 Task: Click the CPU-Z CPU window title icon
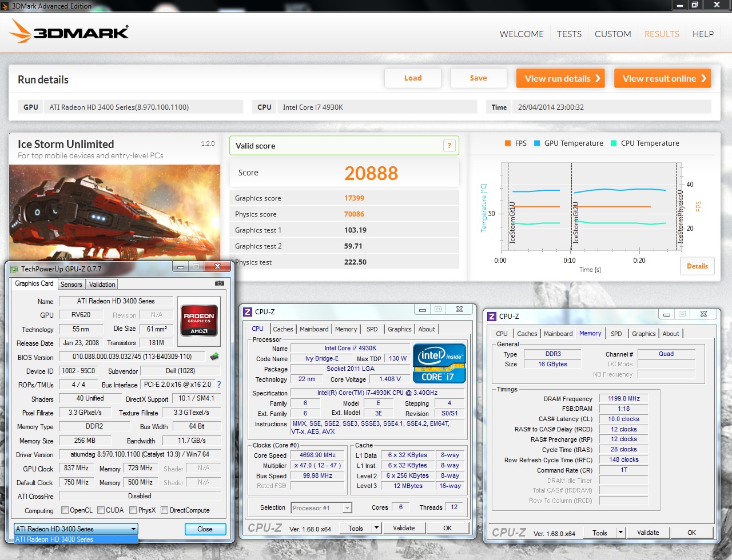pos(248,311)
